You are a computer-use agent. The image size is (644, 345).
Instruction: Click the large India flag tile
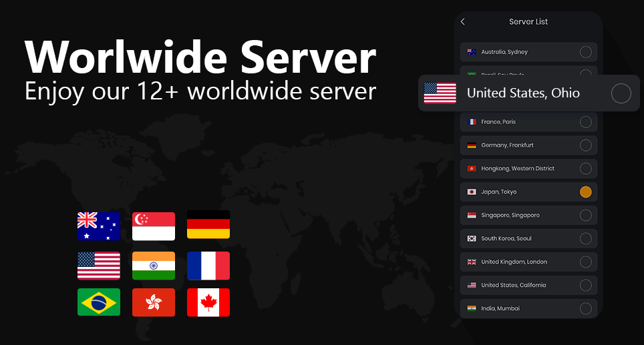154,266
